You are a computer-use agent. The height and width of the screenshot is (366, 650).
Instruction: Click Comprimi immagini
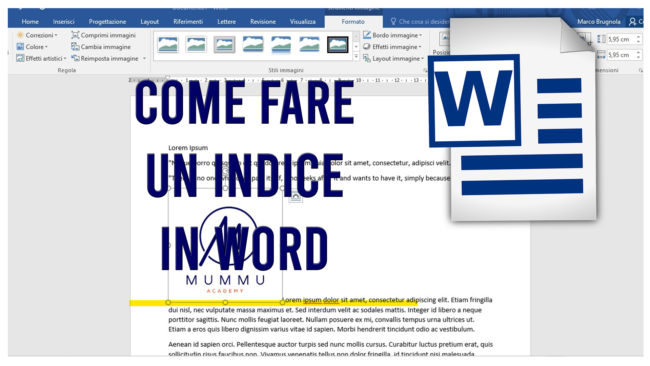click(x=108, y=35)
